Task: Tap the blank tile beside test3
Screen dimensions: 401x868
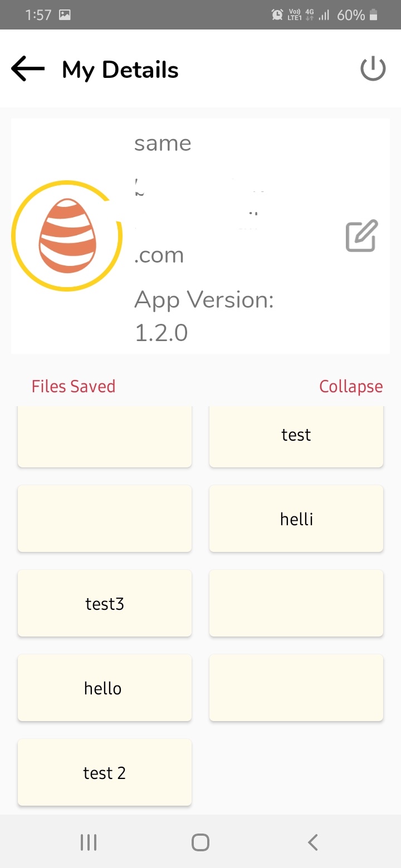Action: (296, 603)
